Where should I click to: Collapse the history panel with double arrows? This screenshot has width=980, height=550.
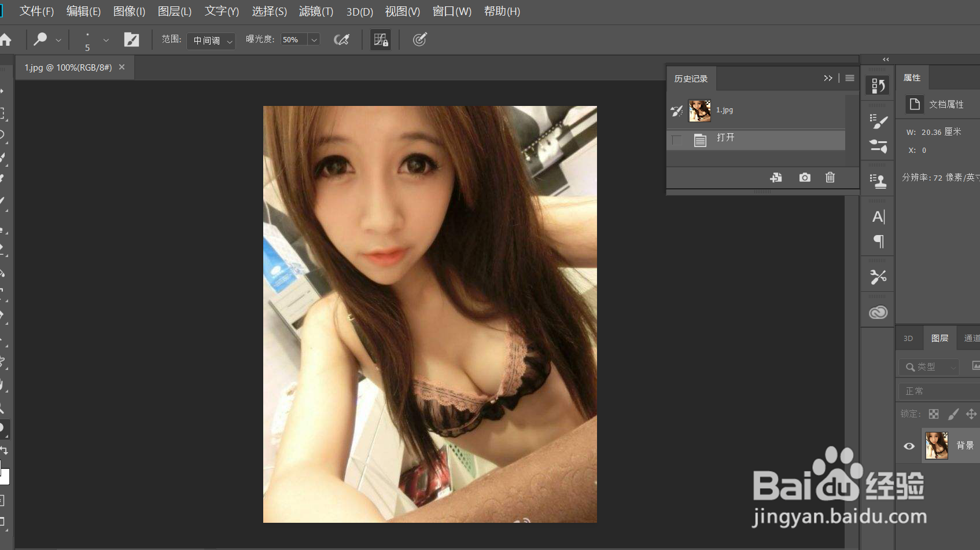point(828,78)
